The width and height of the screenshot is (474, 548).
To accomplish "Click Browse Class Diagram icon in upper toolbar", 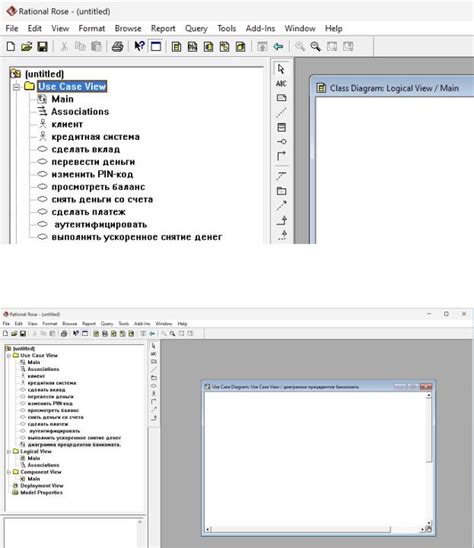I will click(176, 46).
